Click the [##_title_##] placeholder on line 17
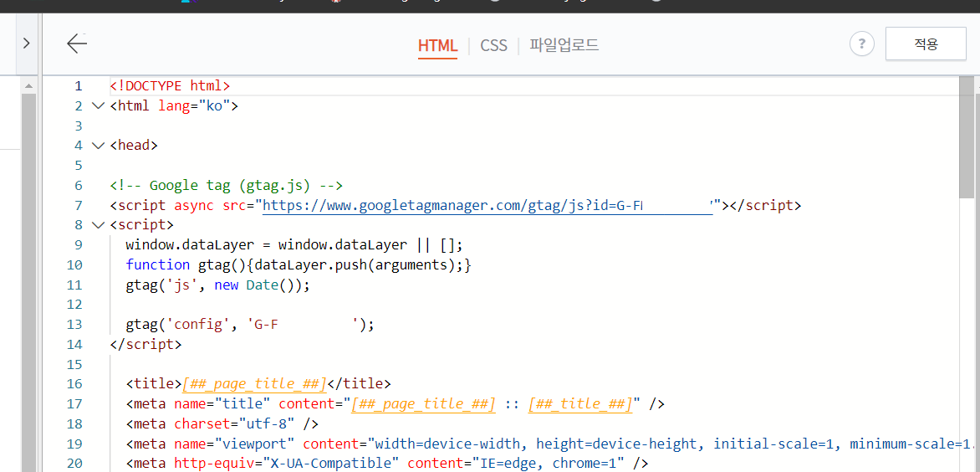This screenshot has width=980, height=472. 580,404
